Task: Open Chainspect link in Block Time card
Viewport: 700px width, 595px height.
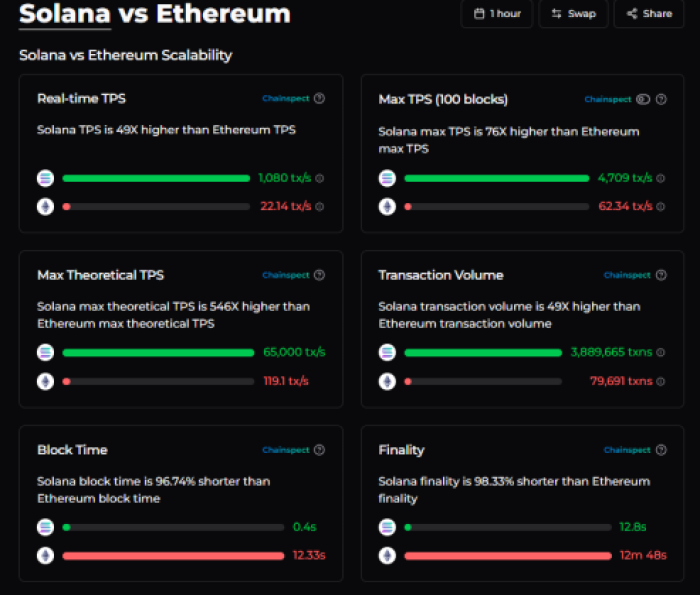Action: tap(286, 450)
